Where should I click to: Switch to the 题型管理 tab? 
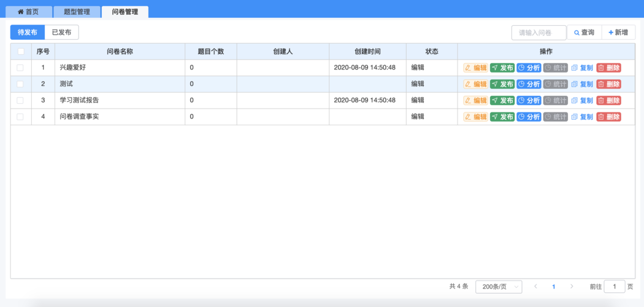[x=77, y=12]
